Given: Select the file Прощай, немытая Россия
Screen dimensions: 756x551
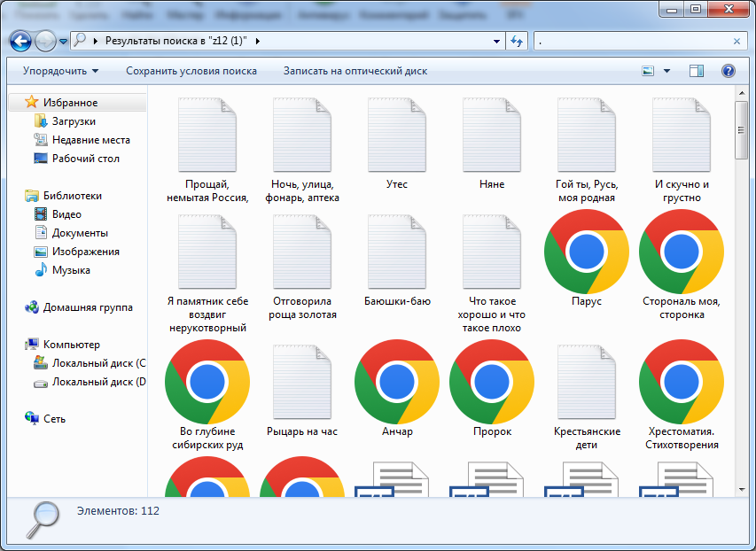Looking at the screenshot, I should point(207,150).
